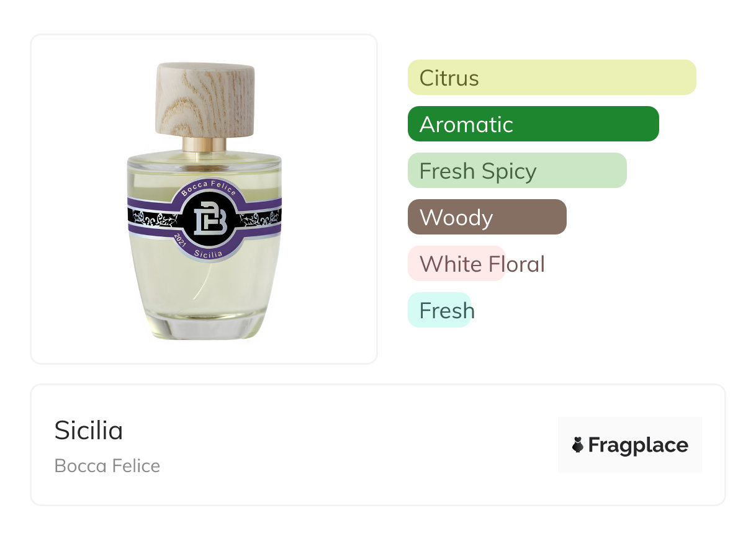Open the Bocca Felice brand link below the title
The image size is (756, 536).
coord(107,466)
